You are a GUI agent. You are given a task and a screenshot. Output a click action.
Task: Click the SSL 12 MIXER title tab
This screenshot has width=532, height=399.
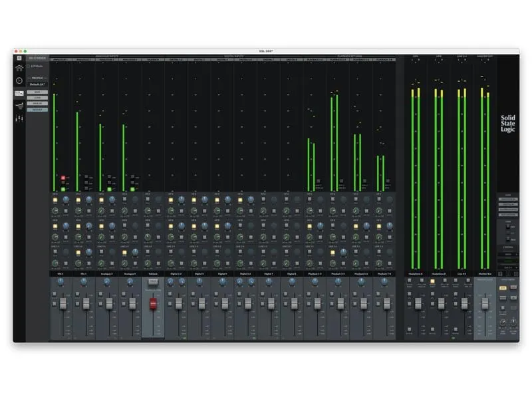click(37, 59)
